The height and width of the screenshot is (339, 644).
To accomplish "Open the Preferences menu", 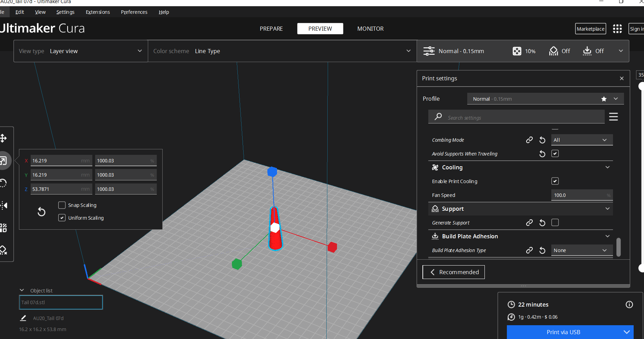I will [134, 12].
